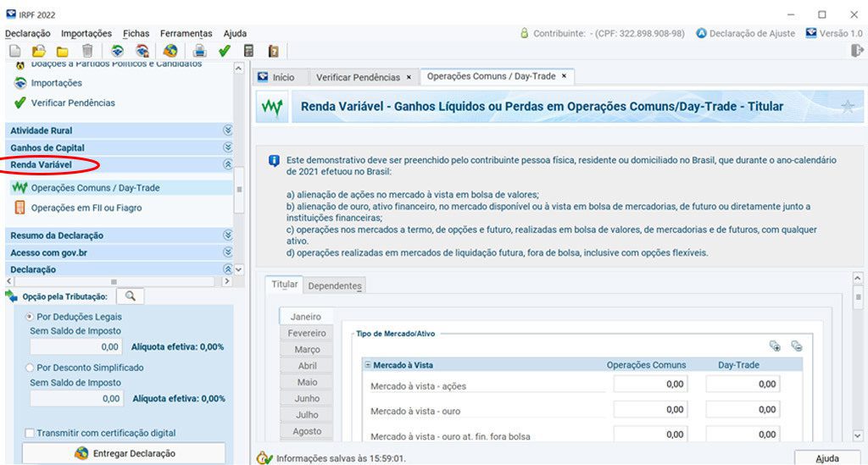Click the first green import arrow icon
Image resolution: width=868 pixels, height=465 pixels.
(x=117, y=52)
